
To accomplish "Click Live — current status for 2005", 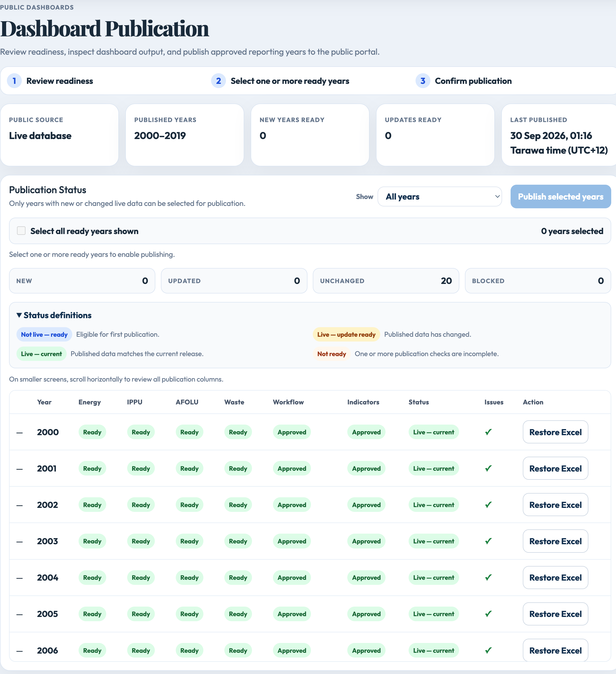I will pyautogui.click(x=433, y=614).
